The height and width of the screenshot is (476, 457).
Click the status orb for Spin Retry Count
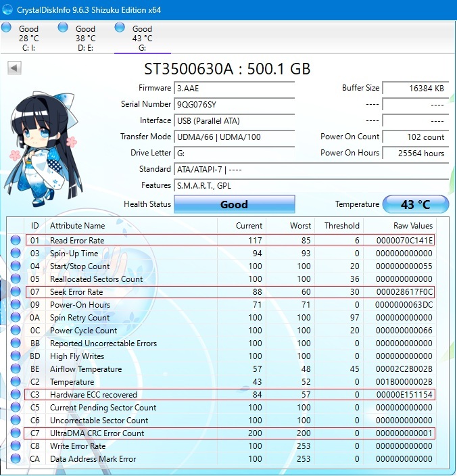[x=16, y=317]
